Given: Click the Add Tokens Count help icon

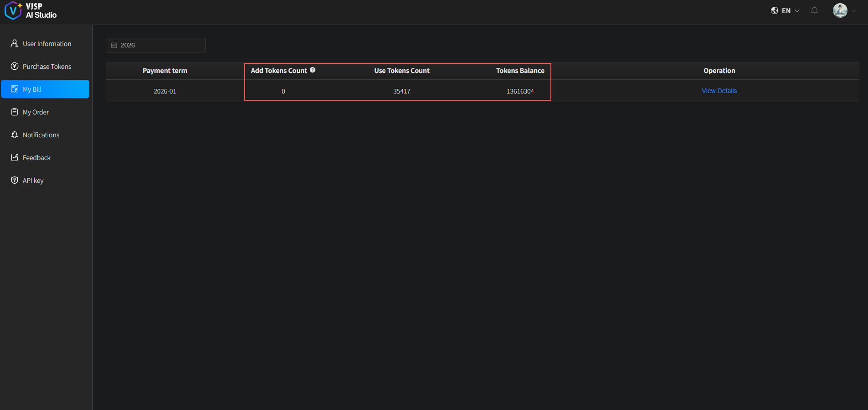Looking at the screenshot, I should pos(313,70).
